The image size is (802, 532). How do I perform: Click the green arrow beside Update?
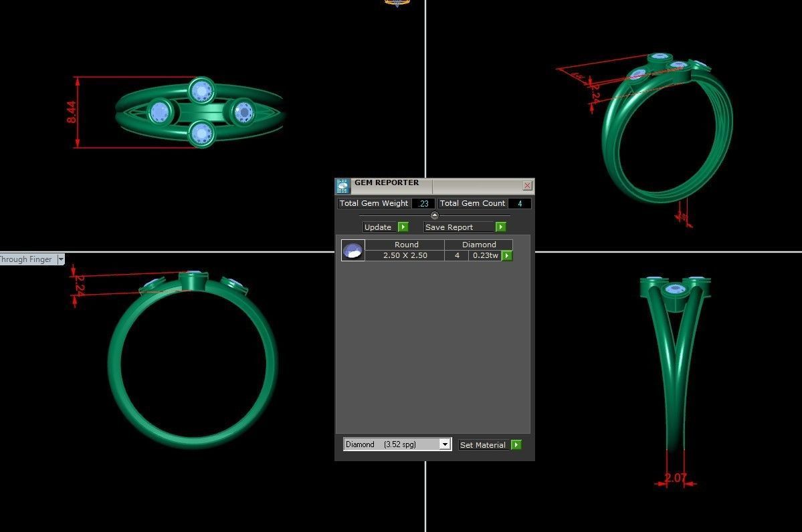point(403,227)
